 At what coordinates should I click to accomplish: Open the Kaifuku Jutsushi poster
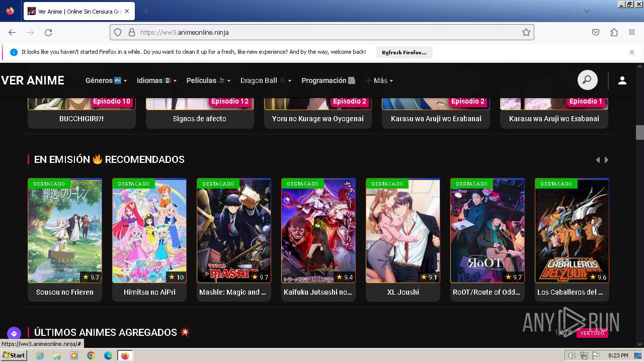click(x=318, y=230)
